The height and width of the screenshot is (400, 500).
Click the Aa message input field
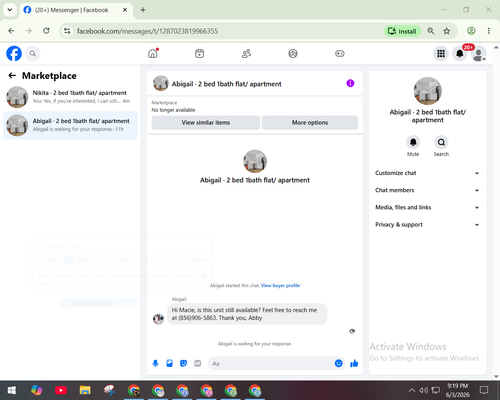[271, 363]
